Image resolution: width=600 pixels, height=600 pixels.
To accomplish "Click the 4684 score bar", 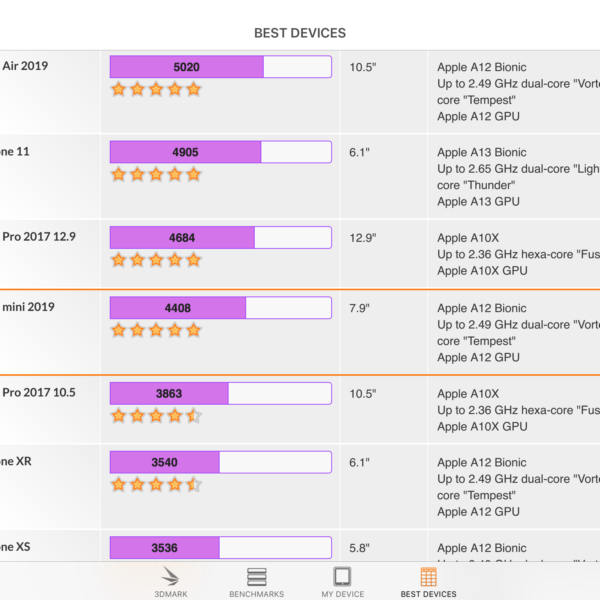I will [x=220, y=237].
